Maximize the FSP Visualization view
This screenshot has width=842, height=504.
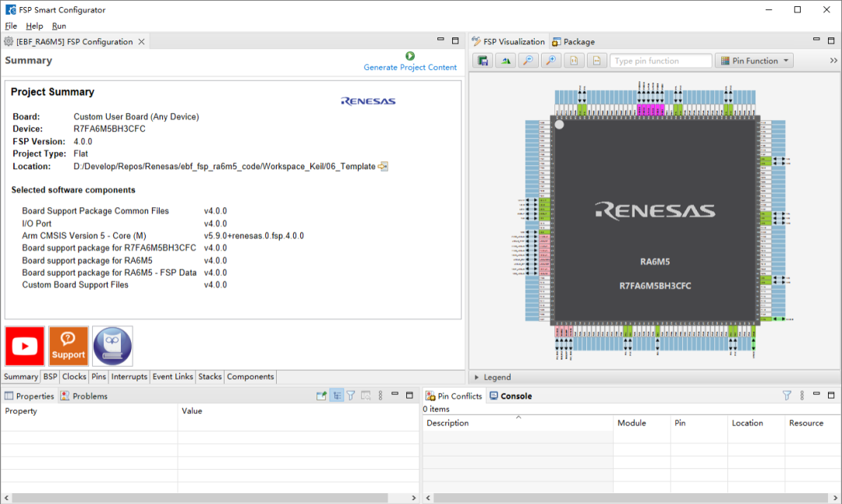(831, 41)
